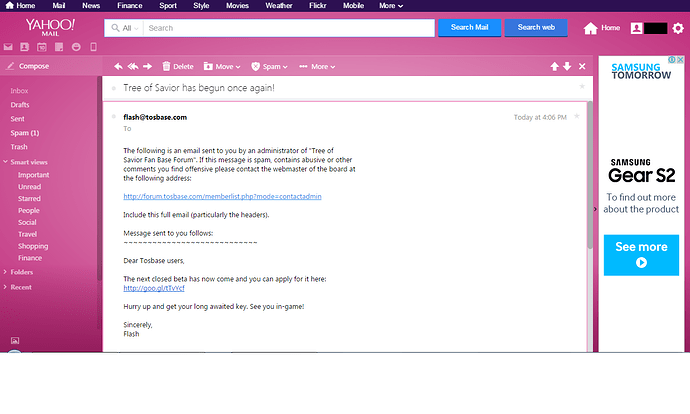Click the Forward arrow icon
This screenshot has height=414, width=690.
coord(148,67)
